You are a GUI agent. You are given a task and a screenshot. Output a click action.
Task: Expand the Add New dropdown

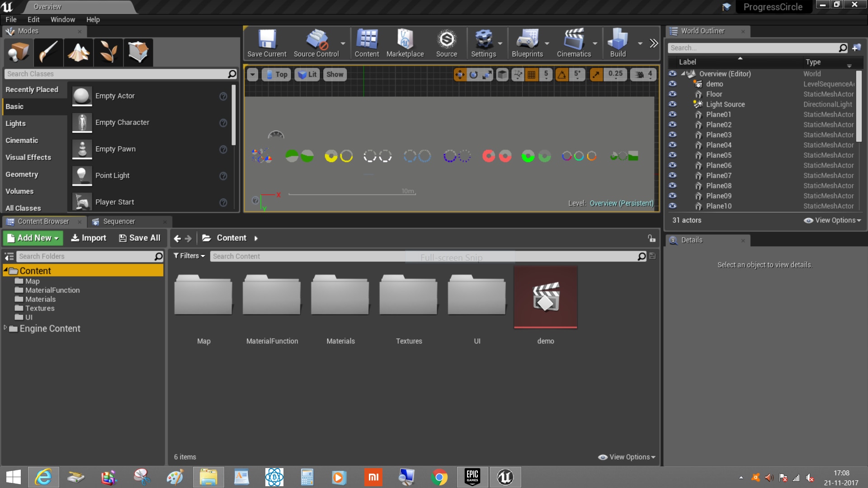(x=33, y=238)
